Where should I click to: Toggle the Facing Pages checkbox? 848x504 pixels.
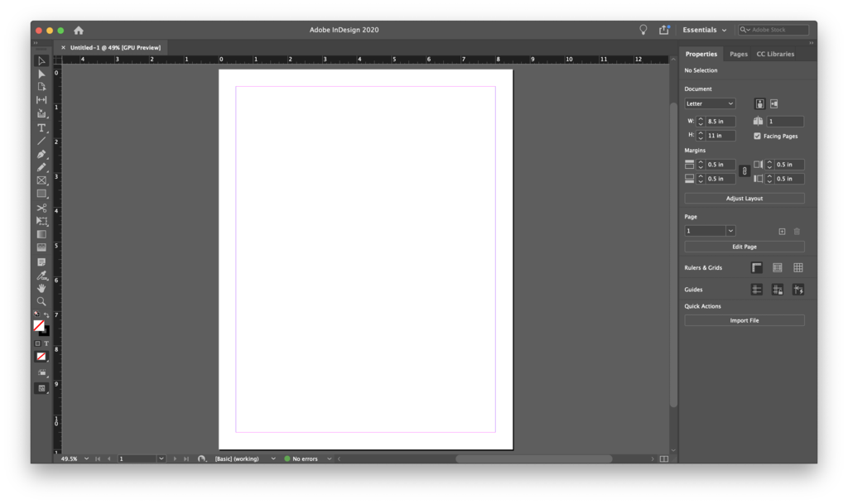coord(757,136)
